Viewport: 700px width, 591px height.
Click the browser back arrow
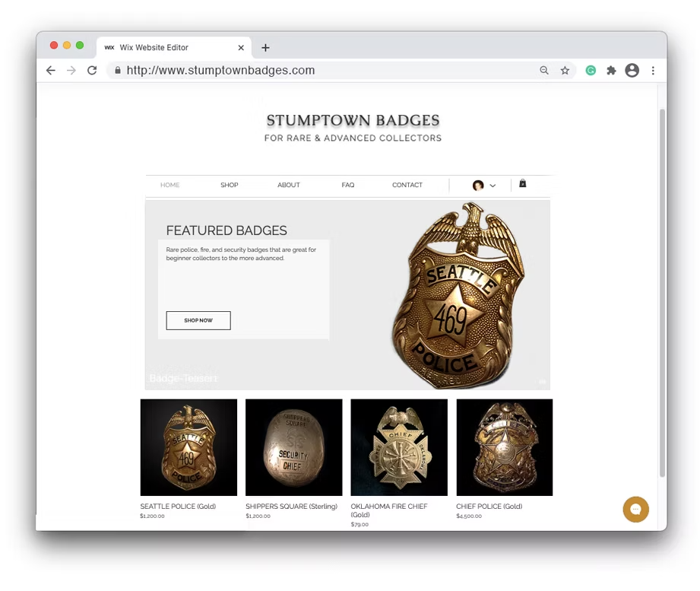51,71
